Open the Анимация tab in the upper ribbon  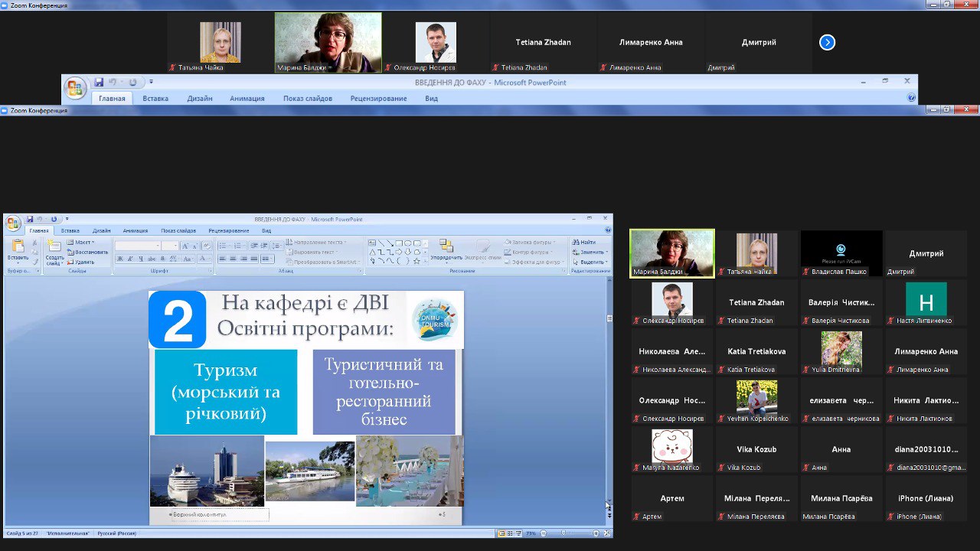click(x=247, y=98)
